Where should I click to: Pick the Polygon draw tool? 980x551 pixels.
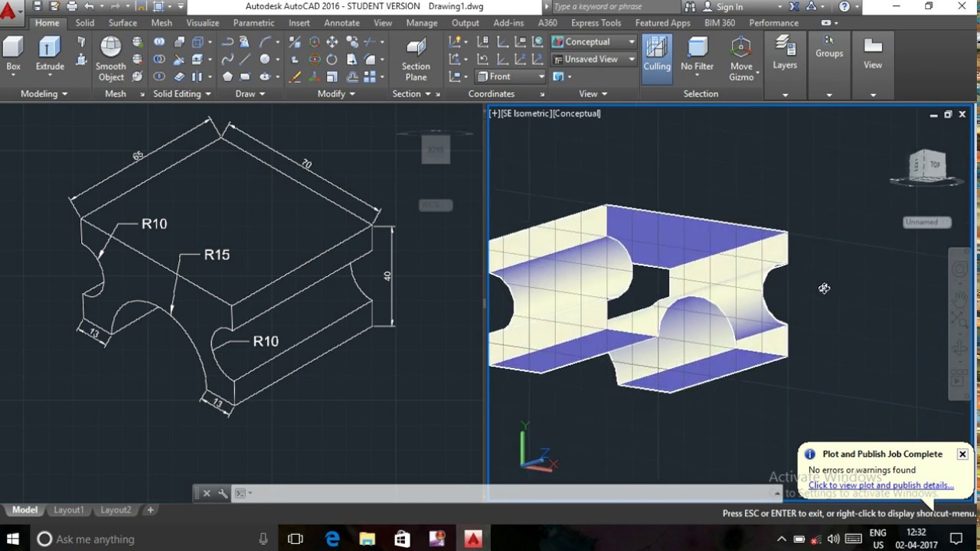tap(227, 77)
